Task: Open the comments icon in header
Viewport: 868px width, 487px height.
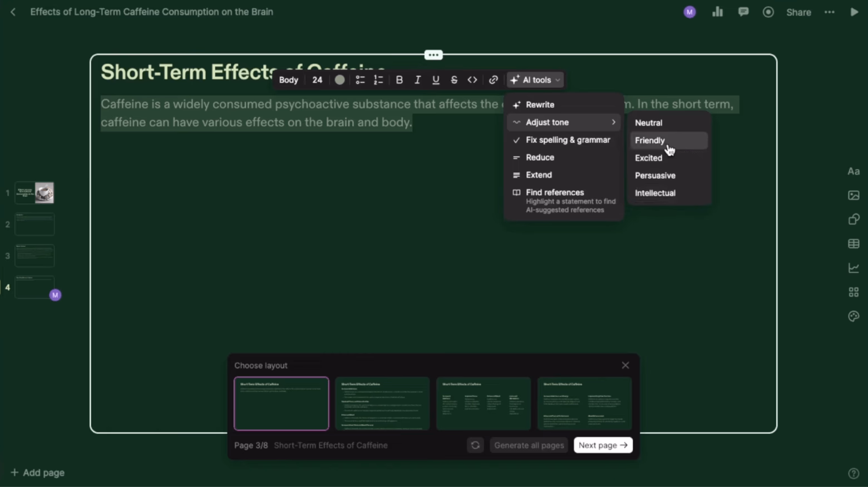Action: pos(743,12)
